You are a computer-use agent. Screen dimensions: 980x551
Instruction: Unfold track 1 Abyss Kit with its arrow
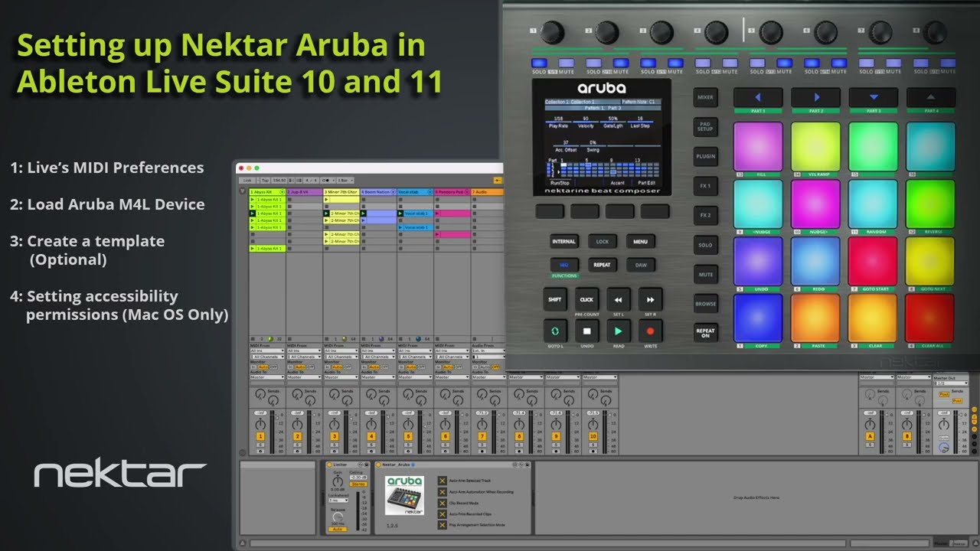tap(282, 192)
